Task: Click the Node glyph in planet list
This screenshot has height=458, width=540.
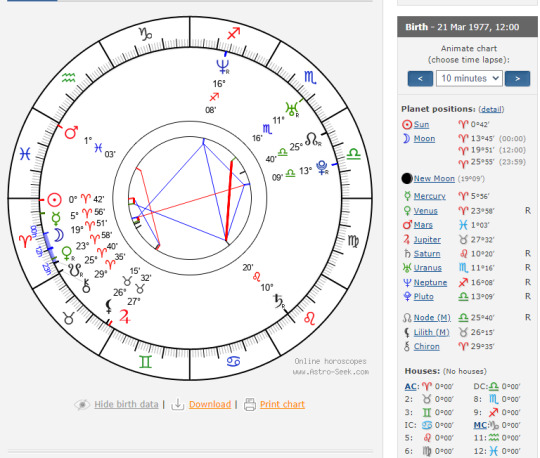Action: [407, 318]
